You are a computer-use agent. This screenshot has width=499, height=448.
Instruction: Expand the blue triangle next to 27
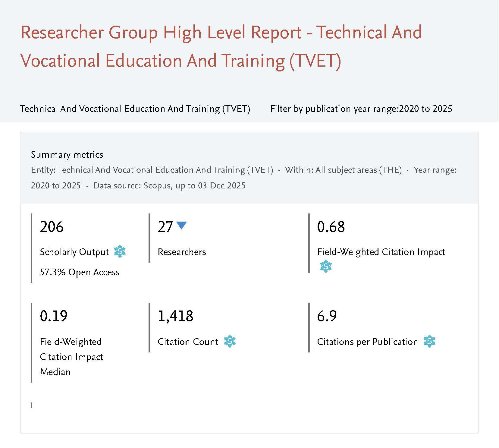coord(181,226)
